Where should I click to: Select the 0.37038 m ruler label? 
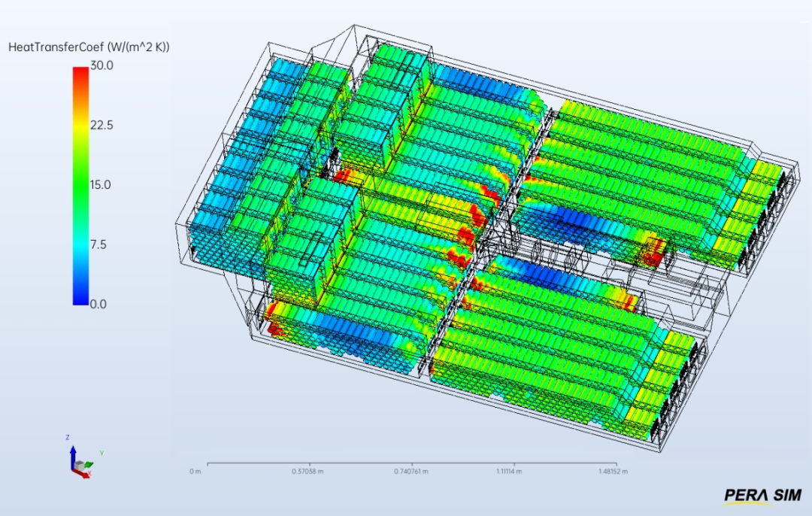click(309, 472)
